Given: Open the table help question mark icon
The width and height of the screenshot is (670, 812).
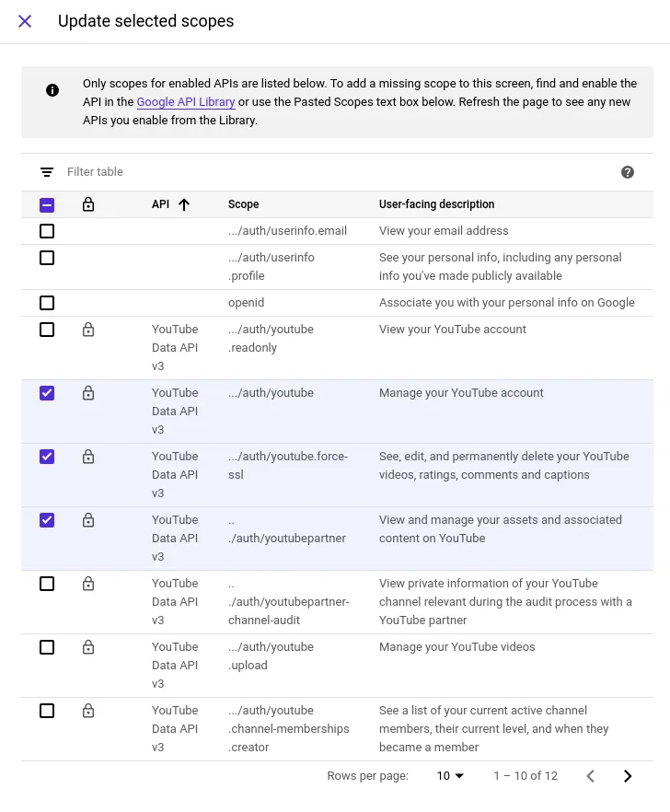Looking at the screenshot, I should tap(628, 172).
